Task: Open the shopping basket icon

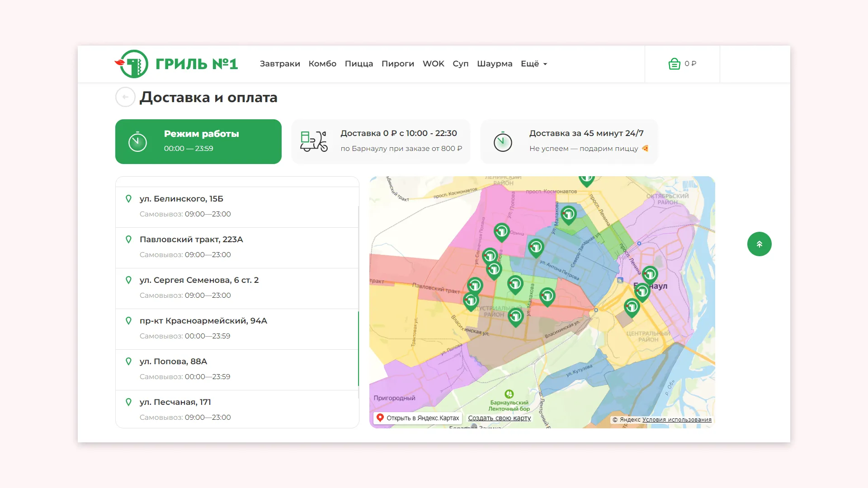Action: coord(674,64)
